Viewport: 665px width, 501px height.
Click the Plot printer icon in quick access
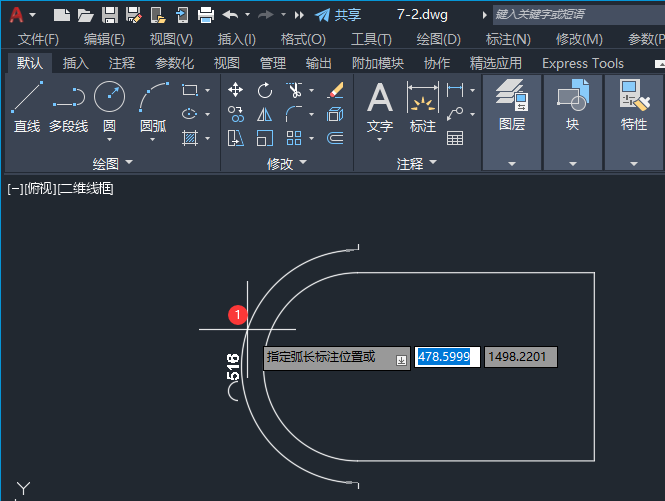206,15
